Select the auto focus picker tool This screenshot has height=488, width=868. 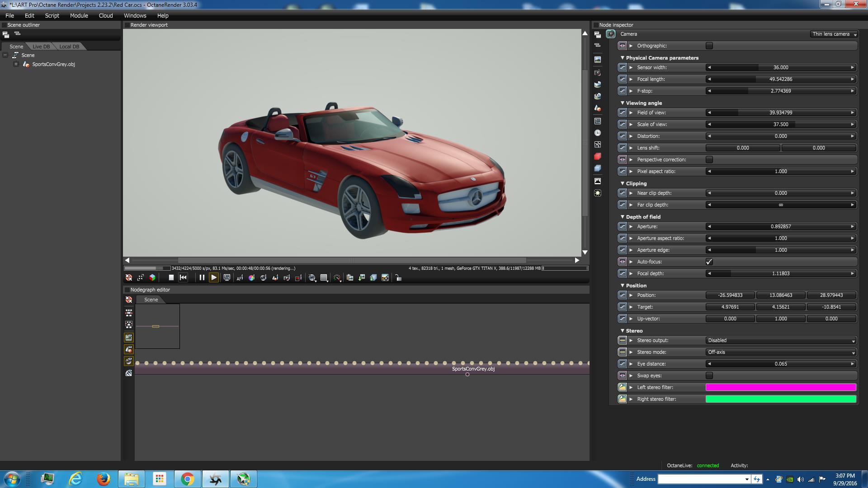click(240, 278)
